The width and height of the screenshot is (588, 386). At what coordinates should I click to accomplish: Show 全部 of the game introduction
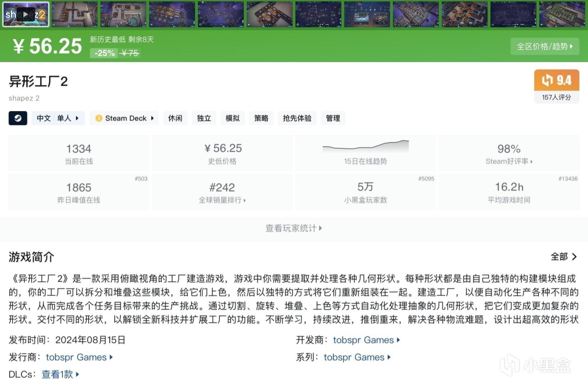click(x=564, y=257)
